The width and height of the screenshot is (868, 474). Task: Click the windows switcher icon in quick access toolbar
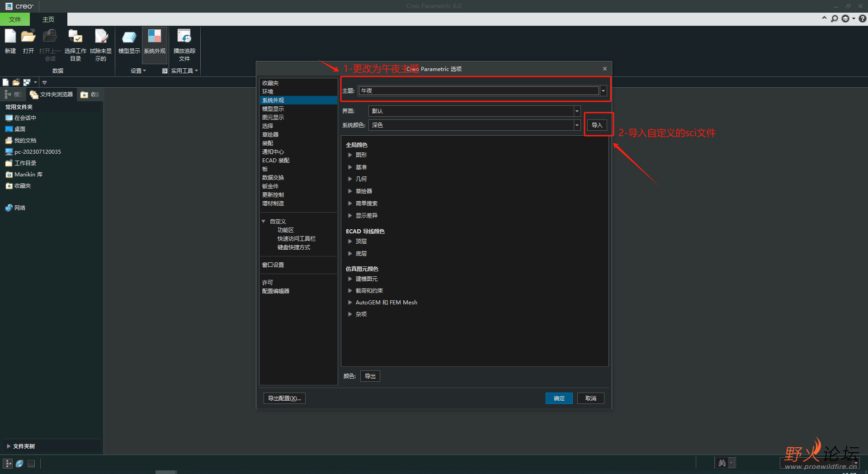pyautogui.click(x=27, y=82)
